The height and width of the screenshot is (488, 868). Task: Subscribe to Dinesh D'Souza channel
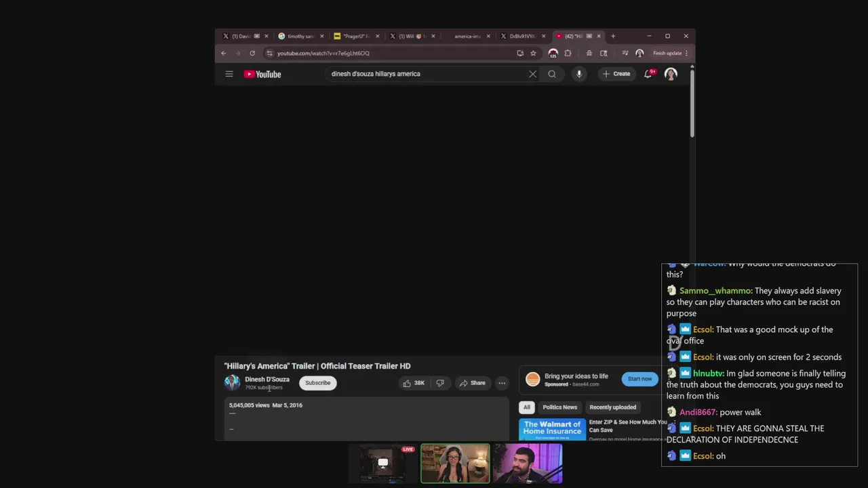(x=317, y=383)
